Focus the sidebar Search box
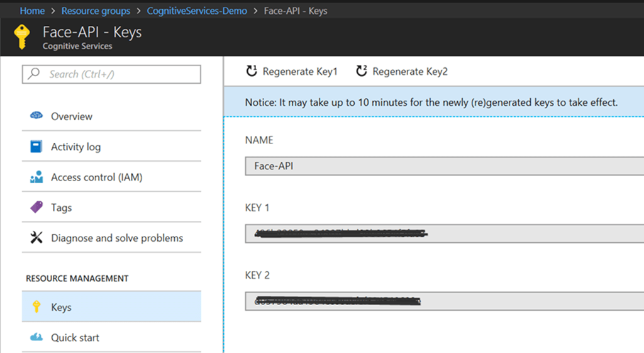Screen dimensions: 644x353 119,74
